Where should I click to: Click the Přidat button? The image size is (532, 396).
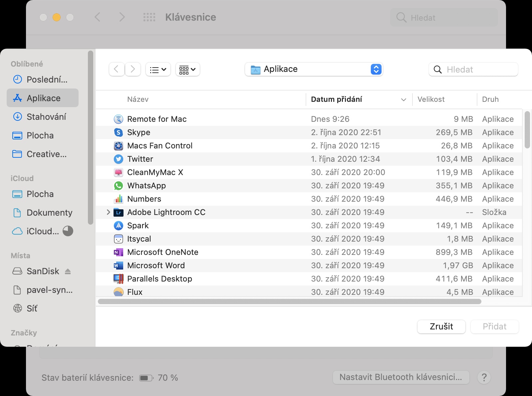[x=494, y=326]
